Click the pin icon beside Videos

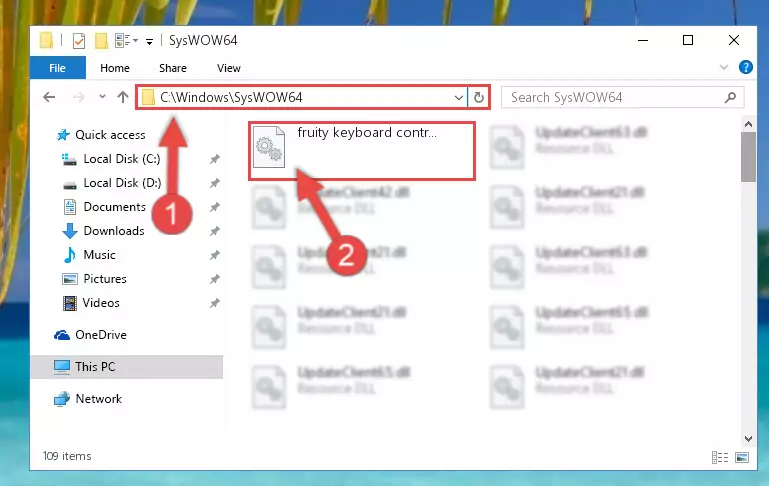[x=214, y=303]
